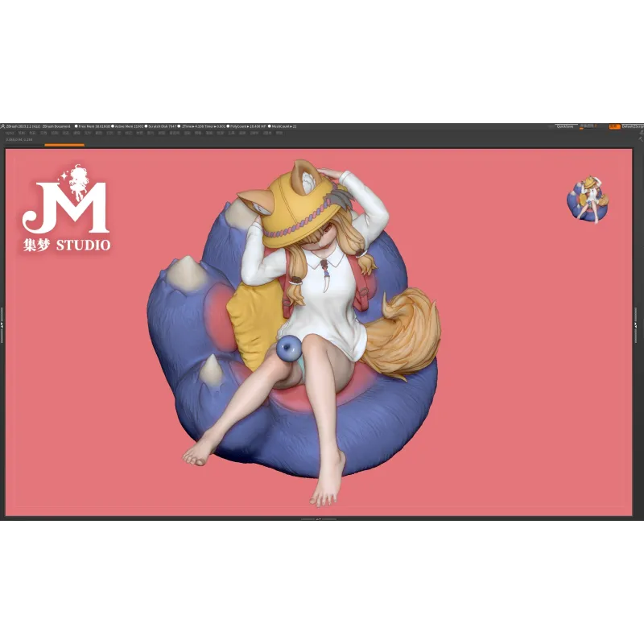644x644 pixels.
Task: Expand the bottom tray divider handle
Action: (319, 518)
